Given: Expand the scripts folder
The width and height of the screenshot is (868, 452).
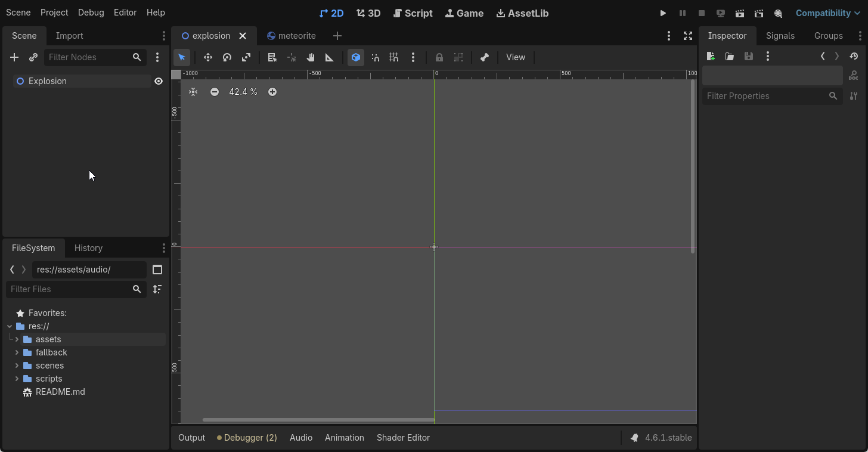Looking at the screenshot, I should [x=17, y=379].
